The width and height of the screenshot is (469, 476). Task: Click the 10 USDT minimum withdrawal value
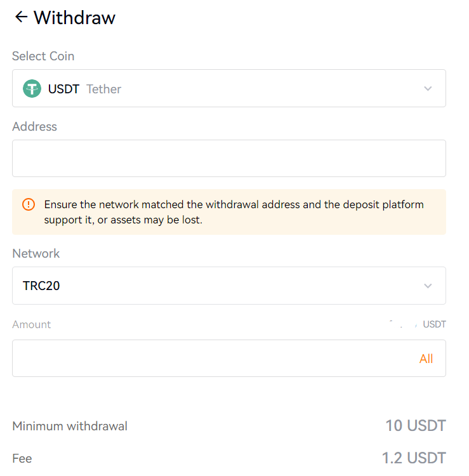pyautogui.click(x=415, y=425)
